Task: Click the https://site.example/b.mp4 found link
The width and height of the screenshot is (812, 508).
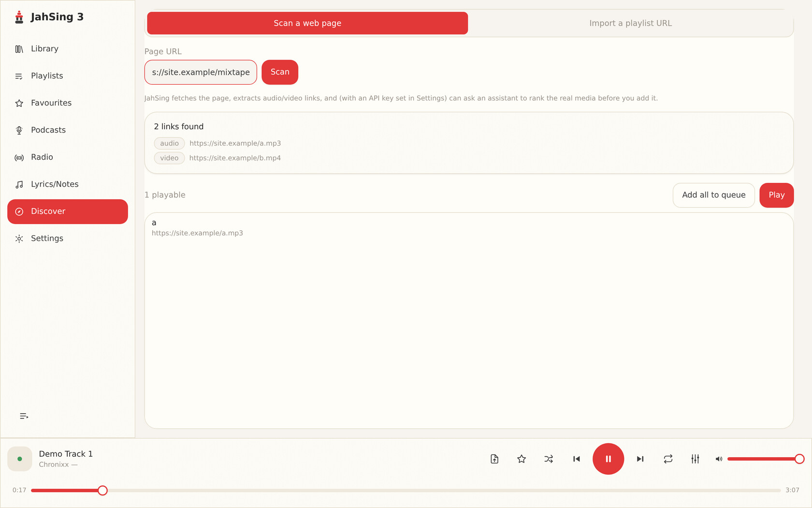Action: pyautogui.click(x=235, y=158)
